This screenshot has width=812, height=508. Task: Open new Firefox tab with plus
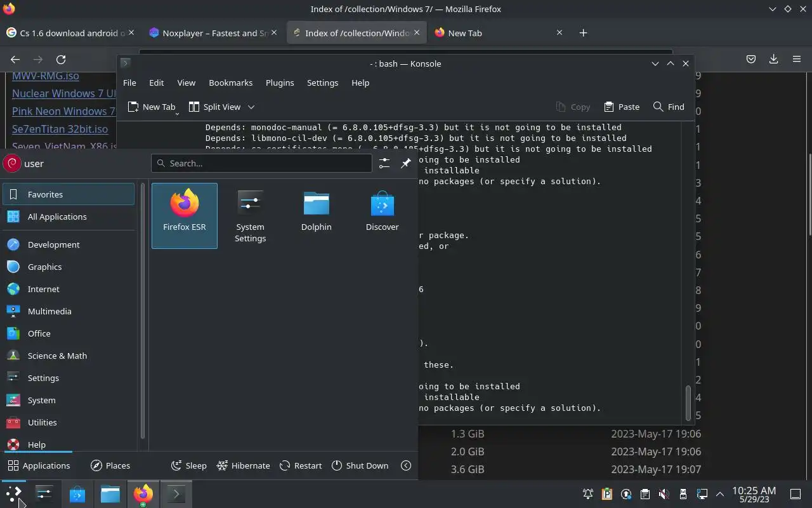point(583,32)
